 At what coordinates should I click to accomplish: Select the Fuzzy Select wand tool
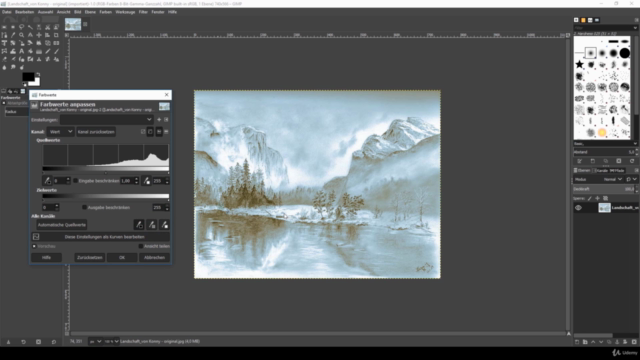[30, 27]
